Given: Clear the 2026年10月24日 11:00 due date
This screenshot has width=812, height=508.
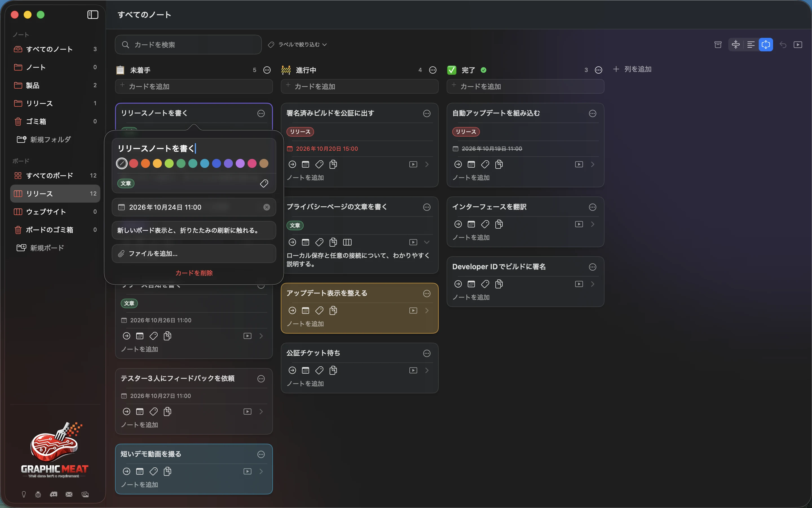Looking at the screenshot, I should tap(266, 207).
